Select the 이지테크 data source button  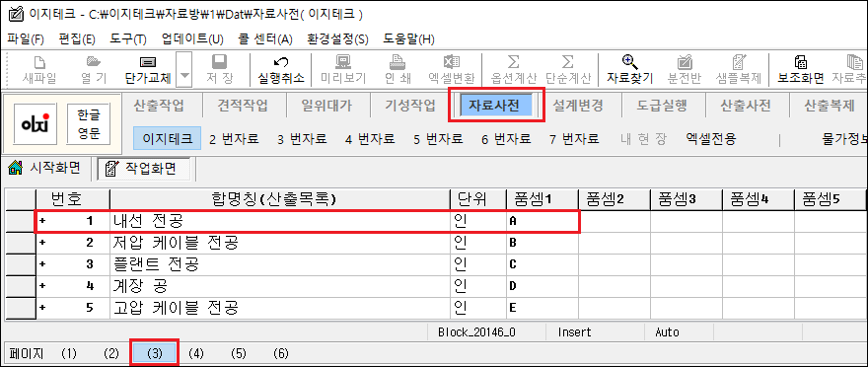[168, 139]
